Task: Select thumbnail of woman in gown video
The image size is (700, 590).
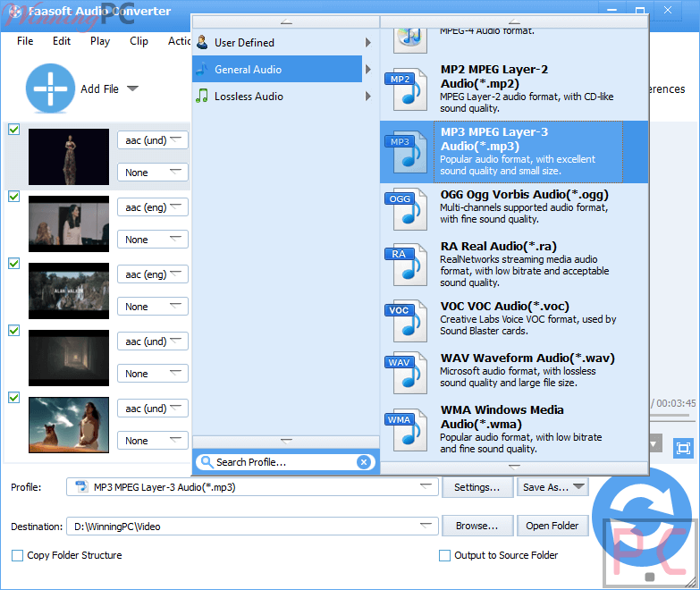Action: point(69,156)
